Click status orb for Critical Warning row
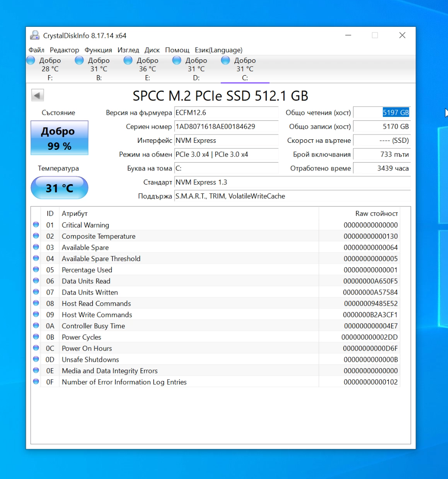The image size is (448, 479). (x=36, y=225)
